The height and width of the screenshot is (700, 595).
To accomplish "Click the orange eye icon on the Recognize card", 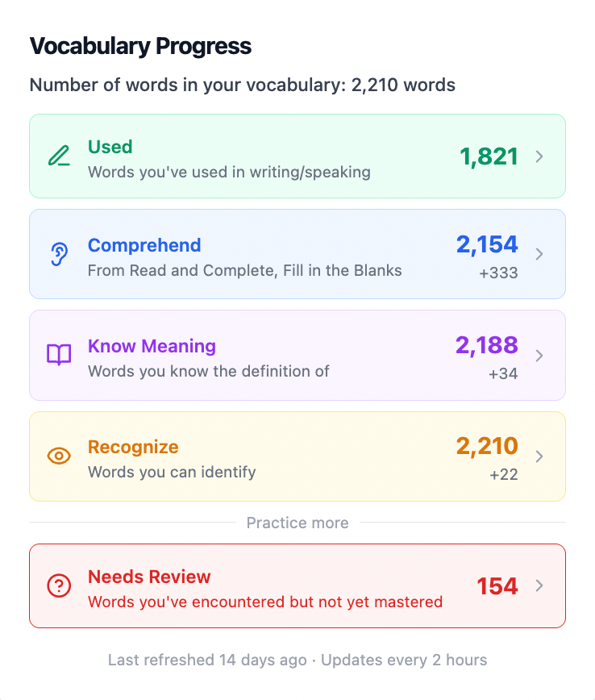I will click(59, 456).
